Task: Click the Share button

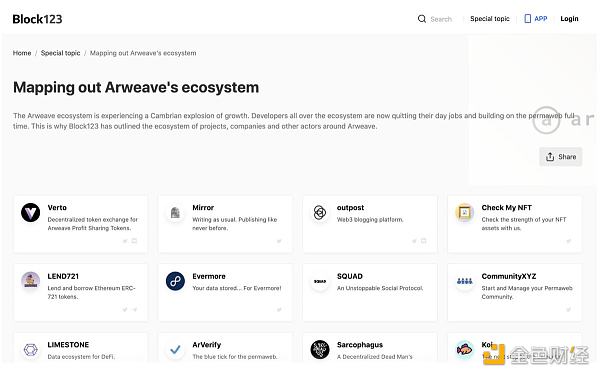Action: pos(561,157)
